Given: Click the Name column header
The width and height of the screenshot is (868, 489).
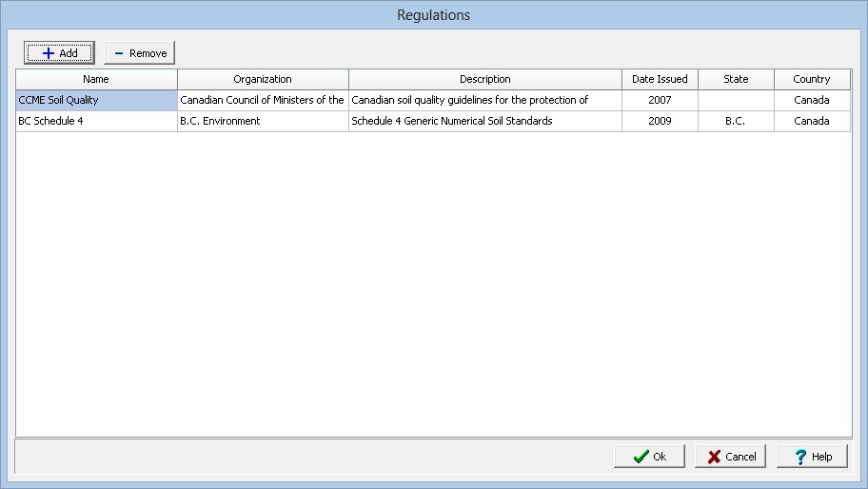Looking at the screenshot, I should 96,79.
